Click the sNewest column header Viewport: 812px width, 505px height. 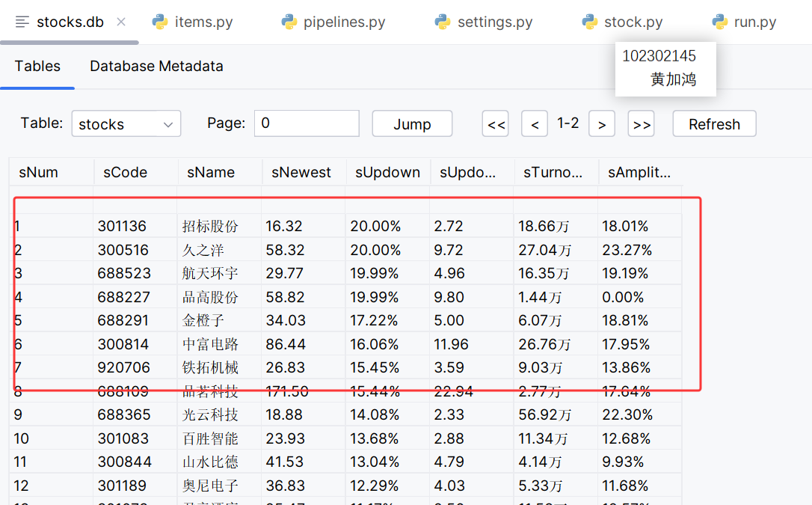point(301,172)
